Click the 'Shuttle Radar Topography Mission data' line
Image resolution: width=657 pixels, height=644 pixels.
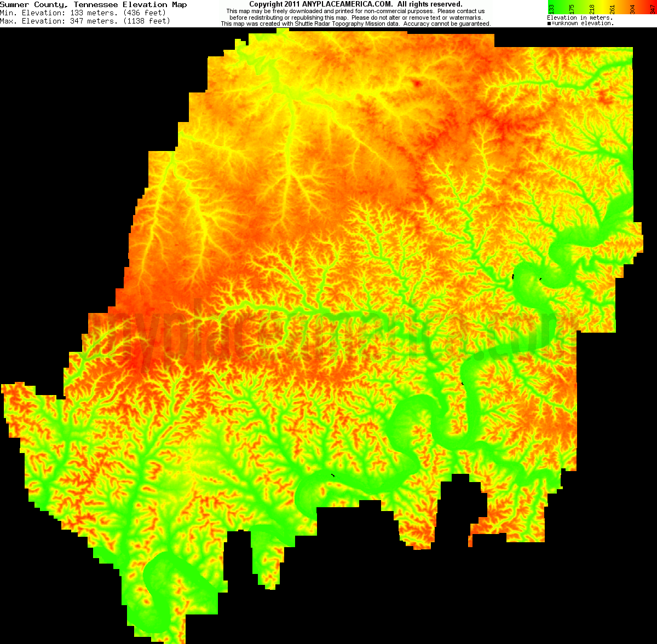356,24
